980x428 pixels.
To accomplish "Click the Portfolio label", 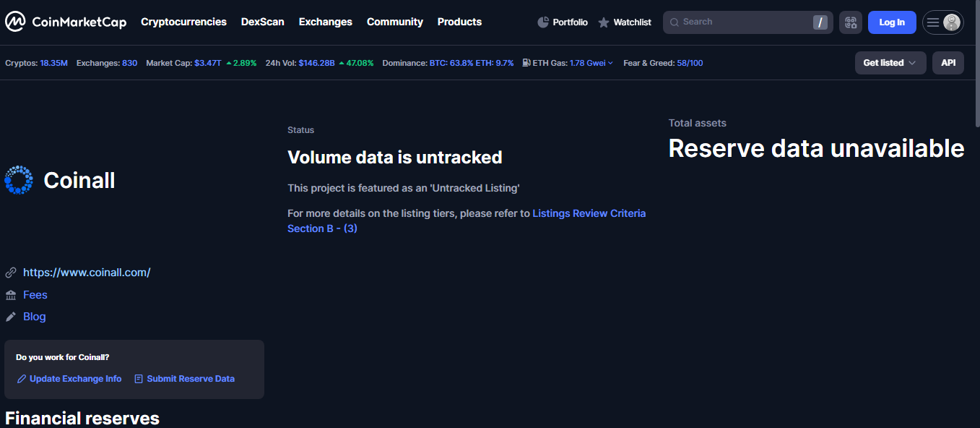I will click(571, 22).
